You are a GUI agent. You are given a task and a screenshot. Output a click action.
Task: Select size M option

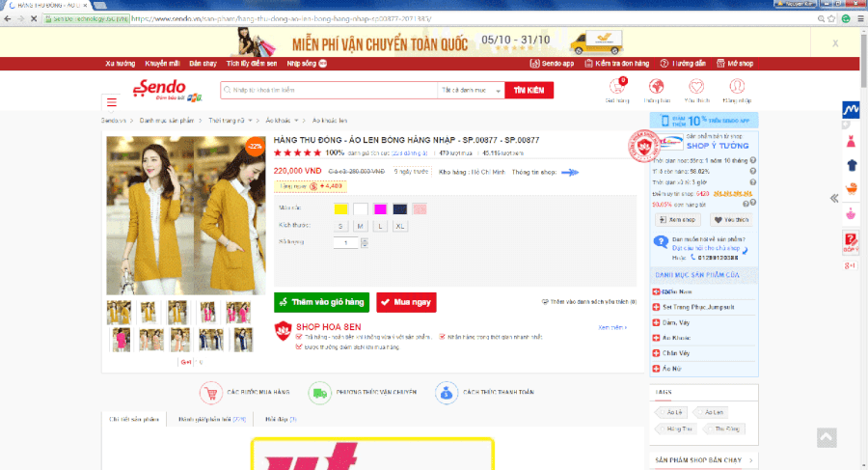coord(360,226)
